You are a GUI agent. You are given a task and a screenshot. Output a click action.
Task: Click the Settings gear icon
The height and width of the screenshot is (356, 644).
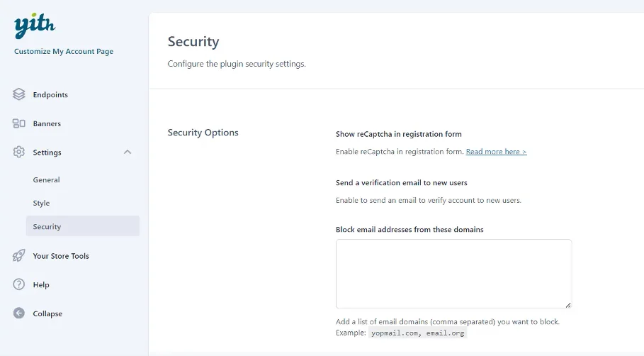(x=19, y=152)
